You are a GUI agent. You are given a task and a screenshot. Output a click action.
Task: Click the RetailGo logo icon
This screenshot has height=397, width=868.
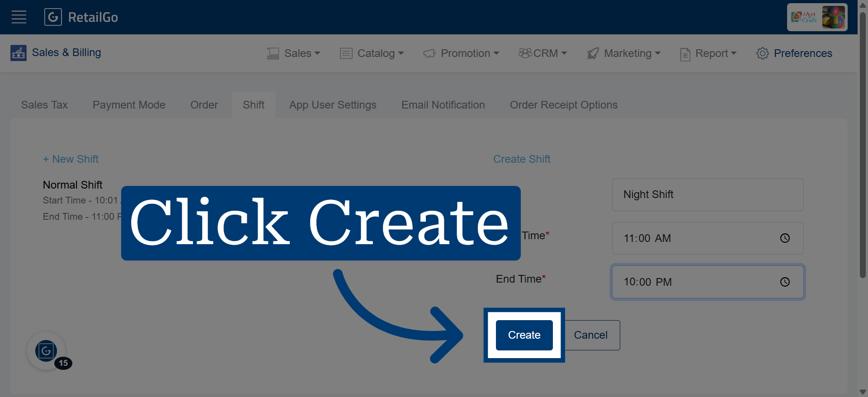coord(53,17)
